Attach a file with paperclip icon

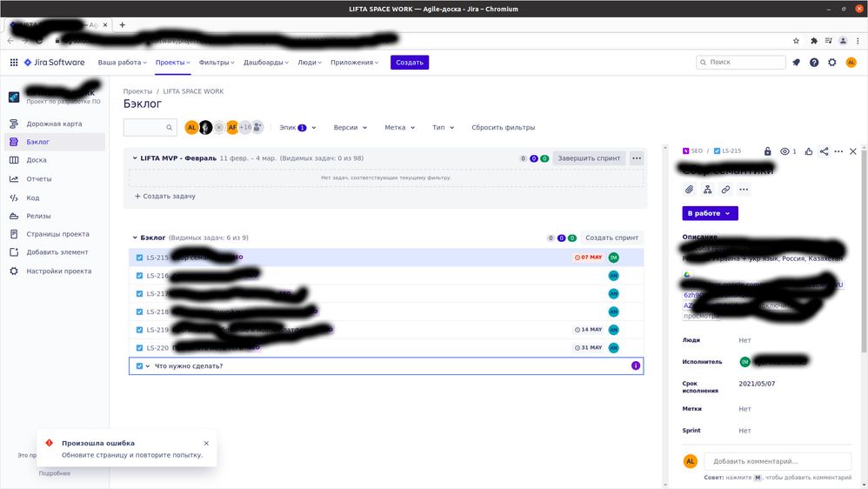[689, 190]
